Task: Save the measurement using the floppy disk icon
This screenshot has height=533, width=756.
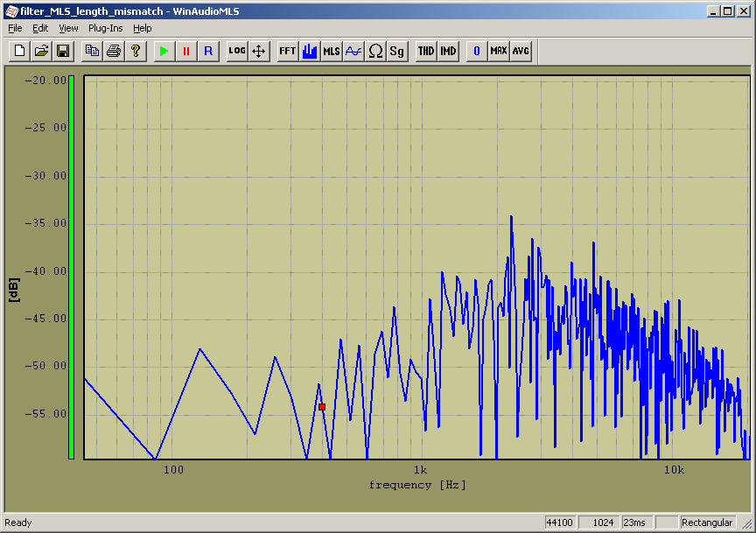Action: (63, 51)
